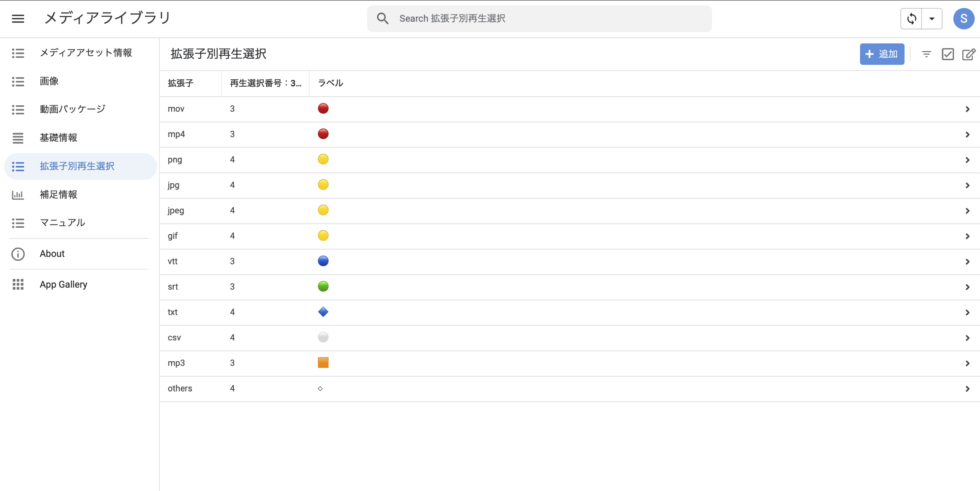
Task: Click the sync refresh icon
Action: point(912,18)
